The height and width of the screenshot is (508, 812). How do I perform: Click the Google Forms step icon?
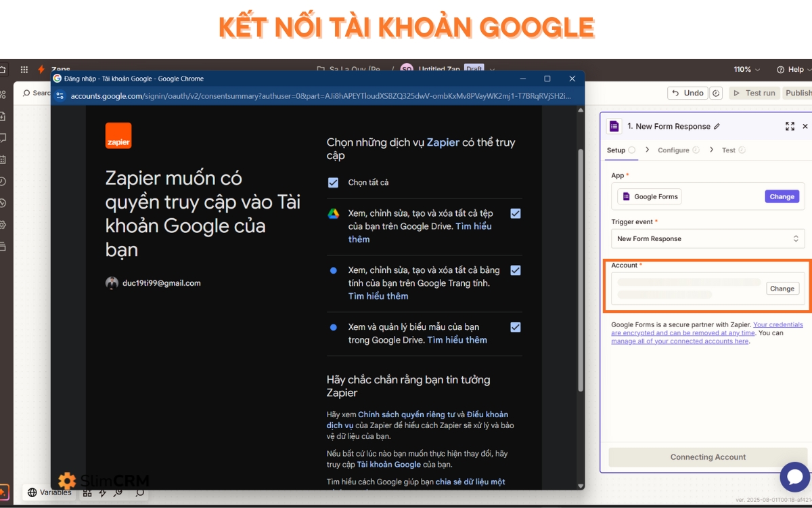(x=614, y=126)
